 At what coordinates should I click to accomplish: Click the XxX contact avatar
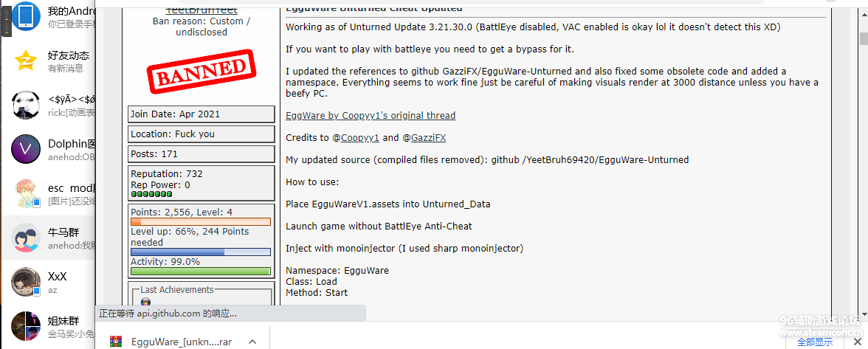tap(26, 282)
